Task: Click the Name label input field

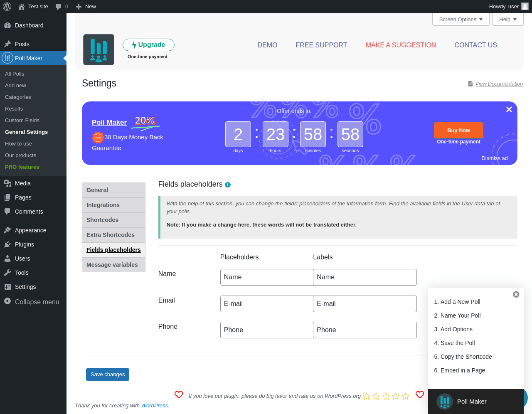Action: pyautogui.click(x=365, y=277)
